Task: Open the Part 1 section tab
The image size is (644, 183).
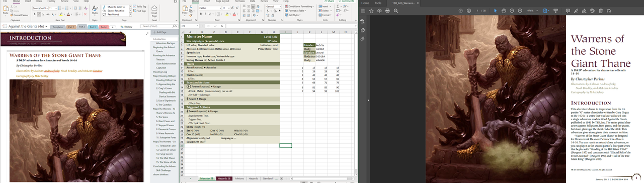Action: click(x=71, y=27)
